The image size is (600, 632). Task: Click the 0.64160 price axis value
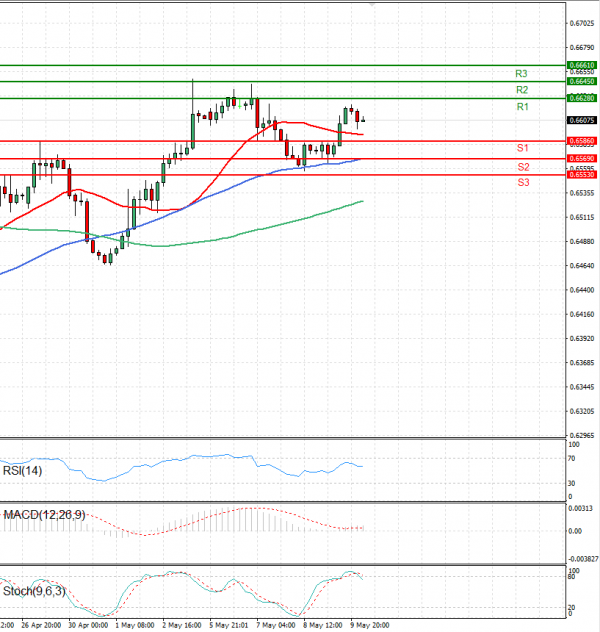(x=582, y=314)
